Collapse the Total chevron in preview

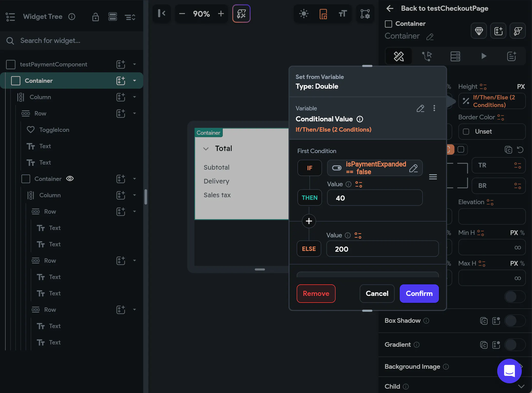[206, 148]
